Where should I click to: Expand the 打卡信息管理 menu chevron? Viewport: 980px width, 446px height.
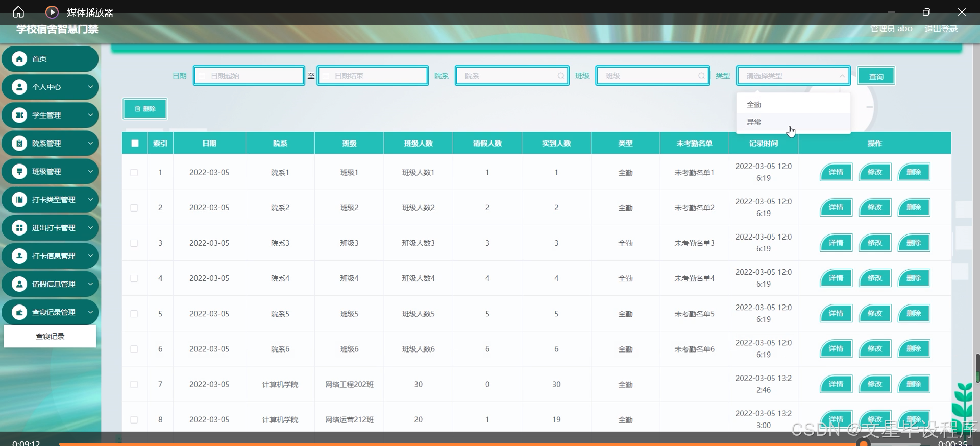click(x=90, y=255)
